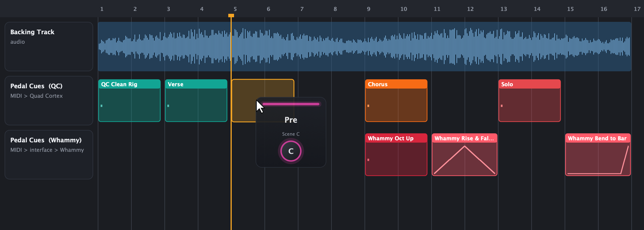Select the Pedal Cues (QC) track header

(x=49, y=101)
